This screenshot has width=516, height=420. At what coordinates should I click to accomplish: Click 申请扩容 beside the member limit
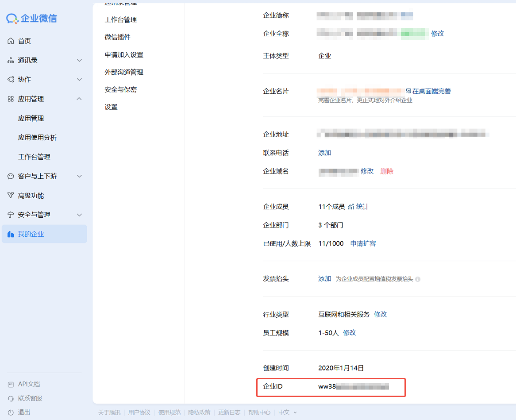pos(363,243)
